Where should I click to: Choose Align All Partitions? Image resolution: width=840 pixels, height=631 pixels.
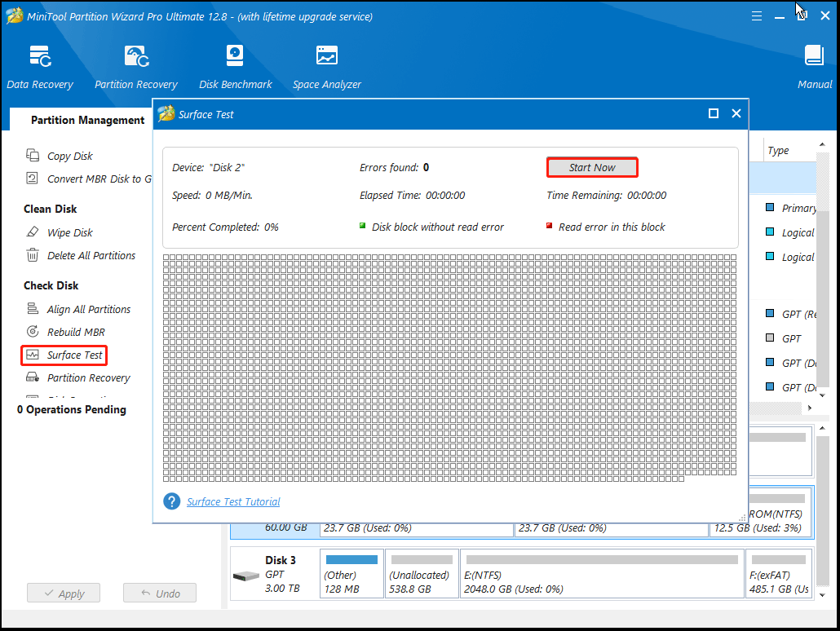(88, 309)
